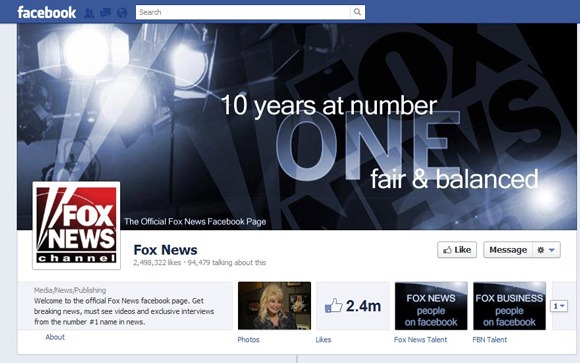Open the Fox Business people on facebook tile

coord(509,306)
